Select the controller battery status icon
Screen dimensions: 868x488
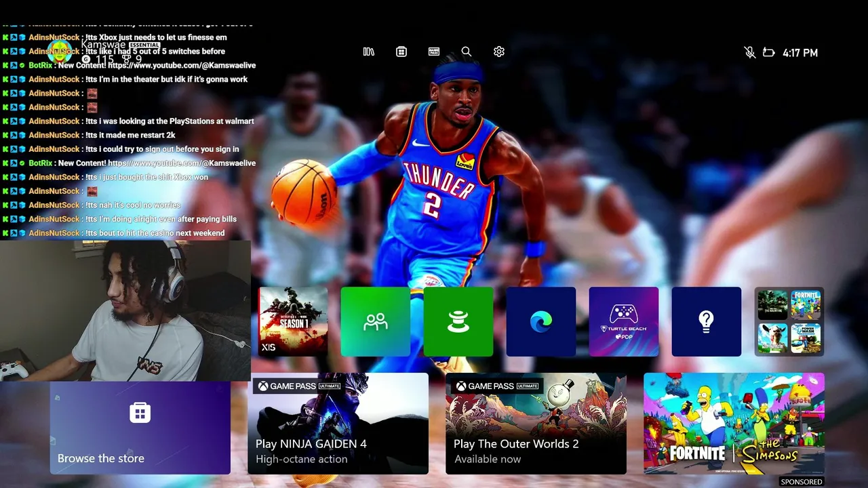[x=768, y=52]
